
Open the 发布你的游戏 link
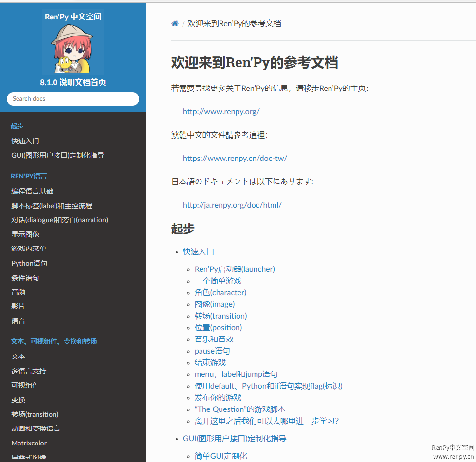pos(218,398)
